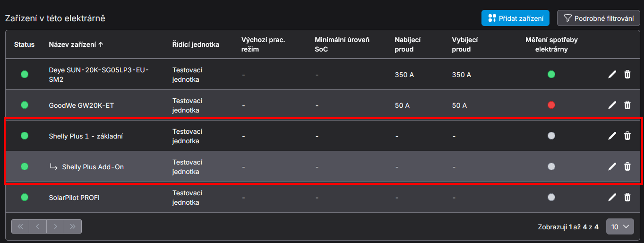Toggle GoodWe red consumption measurement indicator
644x243 pixels.
[551, 105]
